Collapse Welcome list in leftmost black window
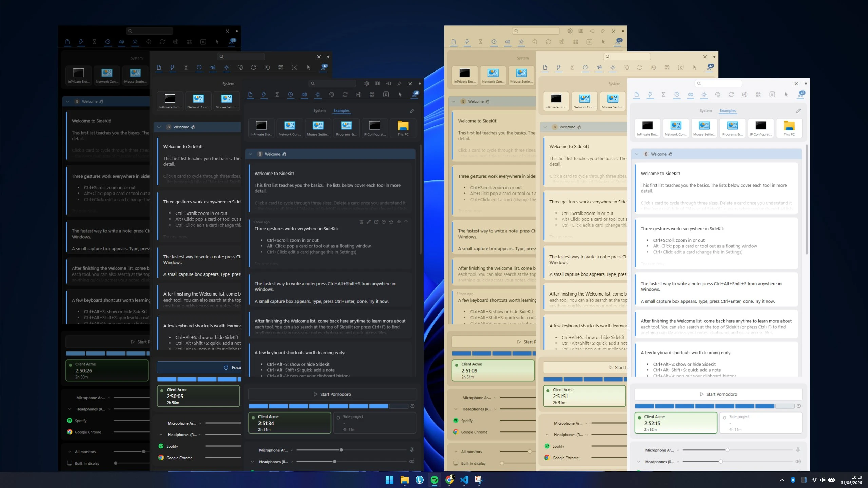This screenshot has height=488, width=868. coord(67,101)
